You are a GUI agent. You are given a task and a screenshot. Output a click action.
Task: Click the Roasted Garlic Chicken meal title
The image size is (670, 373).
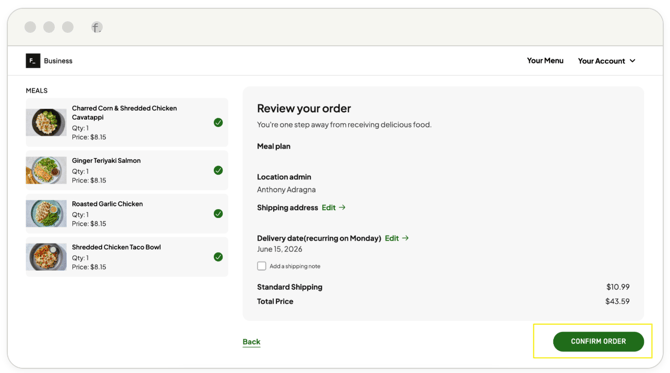coord(107,204)
